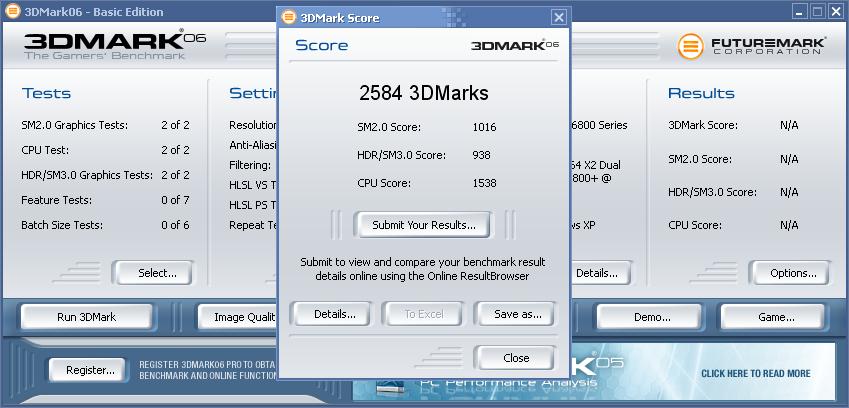The width and height of the screenshot is (849, 408).
Task: Click the To Excel button
Action: point(423,314)
